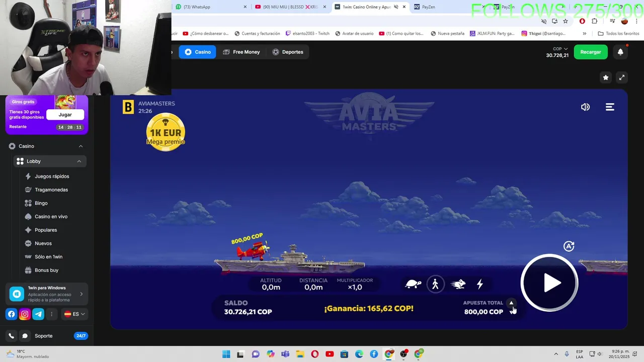Click the Recargar button
The image size is (644, 362).
(591, 52)
